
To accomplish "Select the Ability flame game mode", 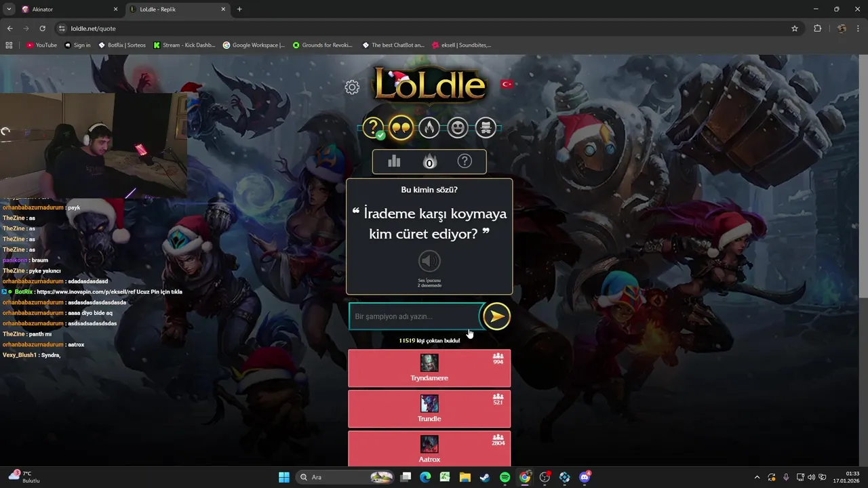I will 429,127.
